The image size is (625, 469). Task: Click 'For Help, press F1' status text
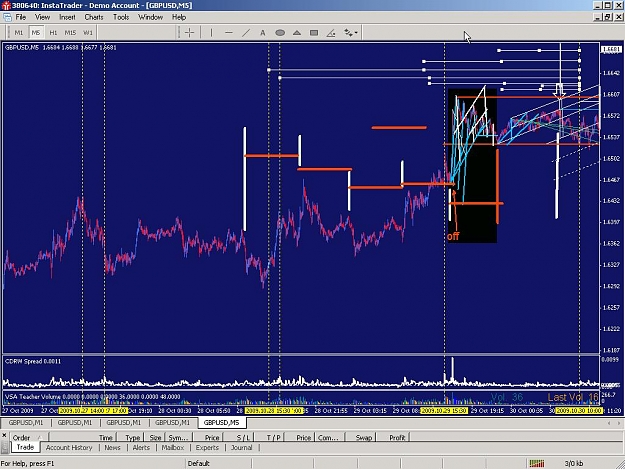click(x=27, y=463)
